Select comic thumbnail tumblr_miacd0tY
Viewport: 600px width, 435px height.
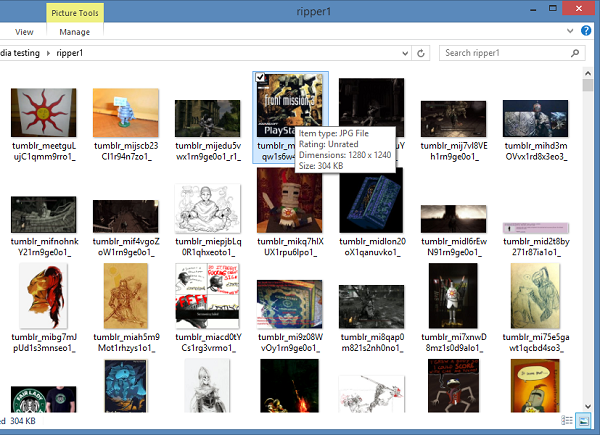207,296
